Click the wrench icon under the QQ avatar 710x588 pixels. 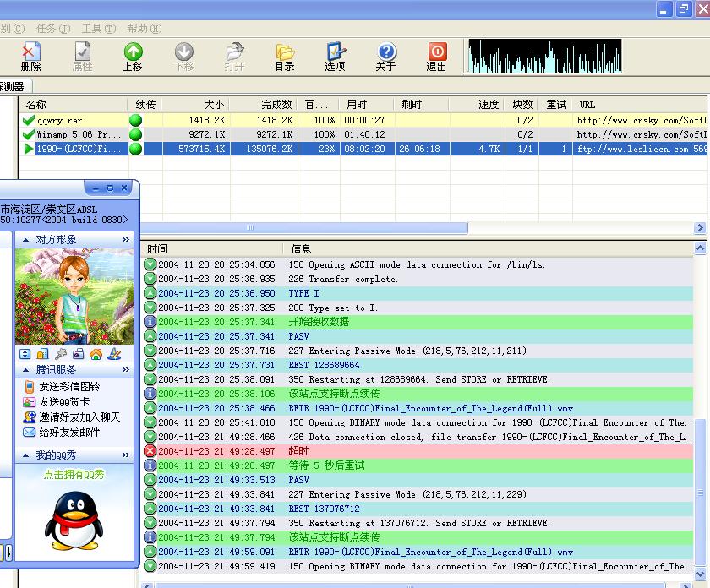61,354
